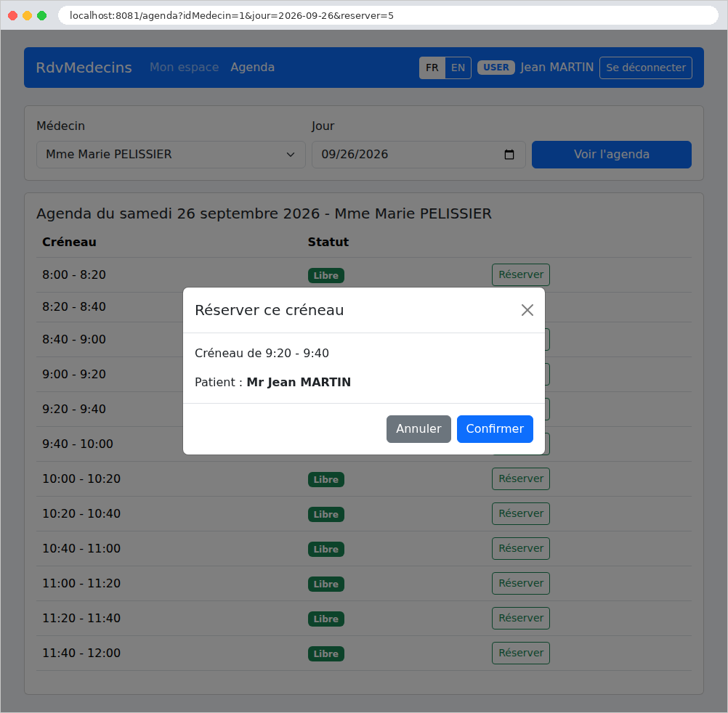Click the Médecin field label
Image resolution: width=728 pixels, height=713 pixels.
pos(61,126)
